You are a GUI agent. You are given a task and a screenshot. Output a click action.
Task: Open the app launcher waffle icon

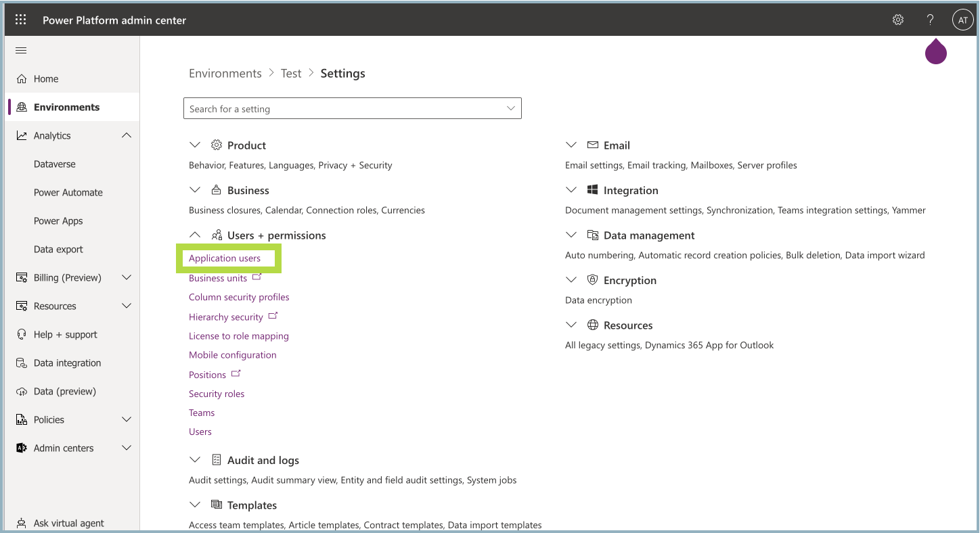click(21, 20)
